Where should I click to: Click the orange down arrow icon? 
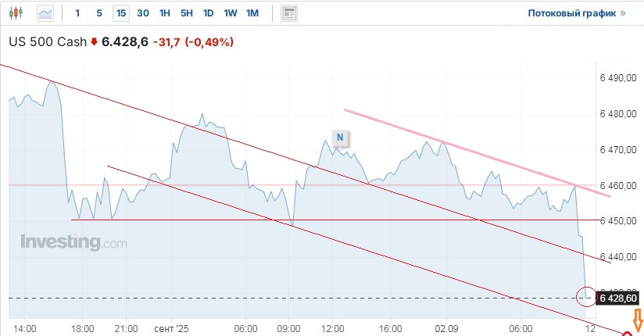point(637,319)
